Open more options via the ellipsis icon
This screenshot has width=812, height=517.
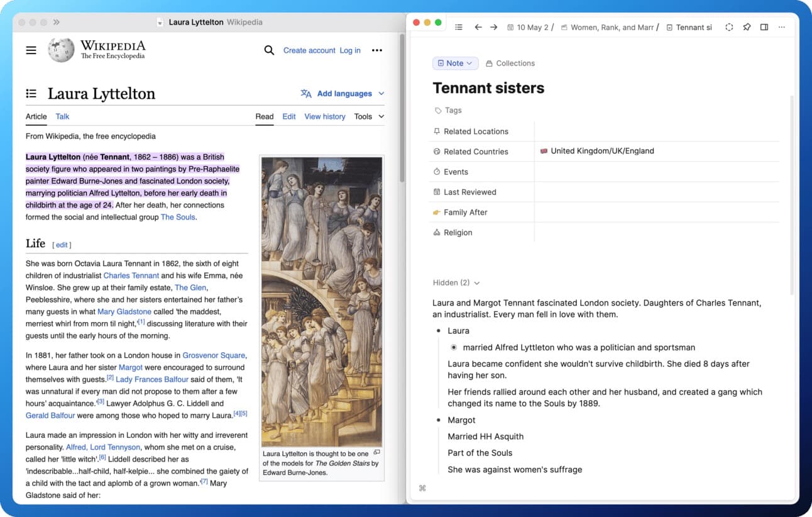781,27
